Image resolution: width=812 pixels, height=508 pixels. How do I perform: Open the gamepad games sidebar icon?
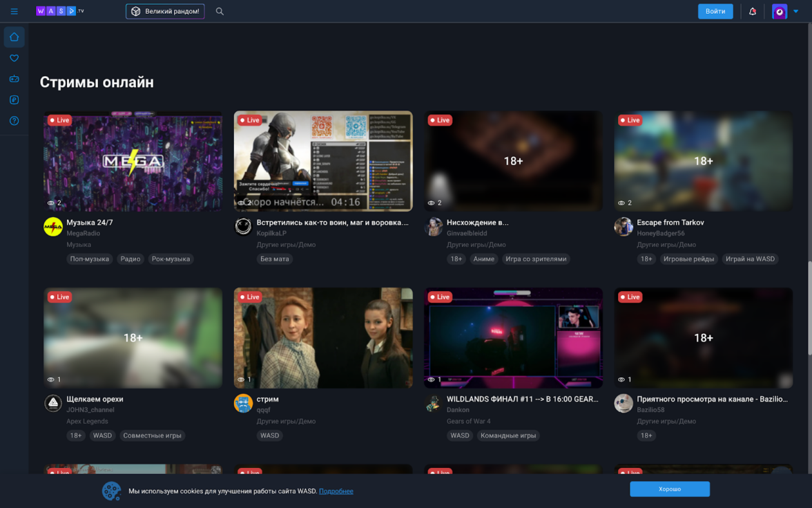[x=14, y=79]
